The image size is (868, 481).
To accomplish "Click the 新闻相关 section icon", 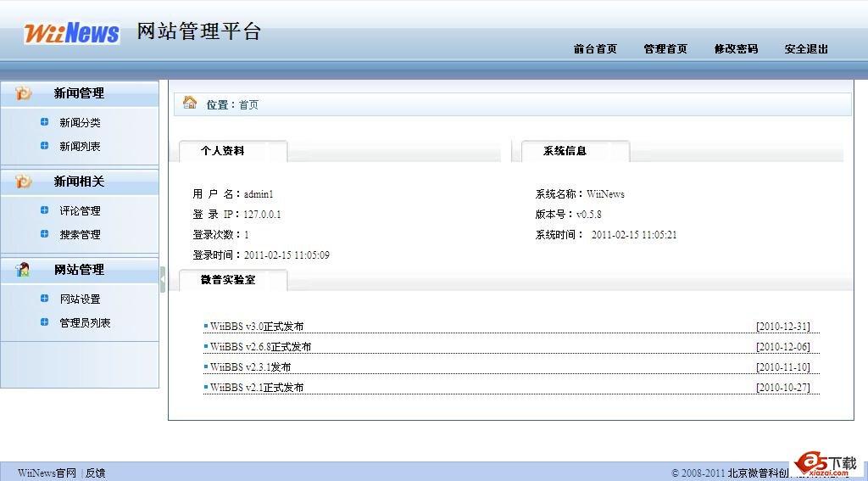I will click(x=23, y=182).
